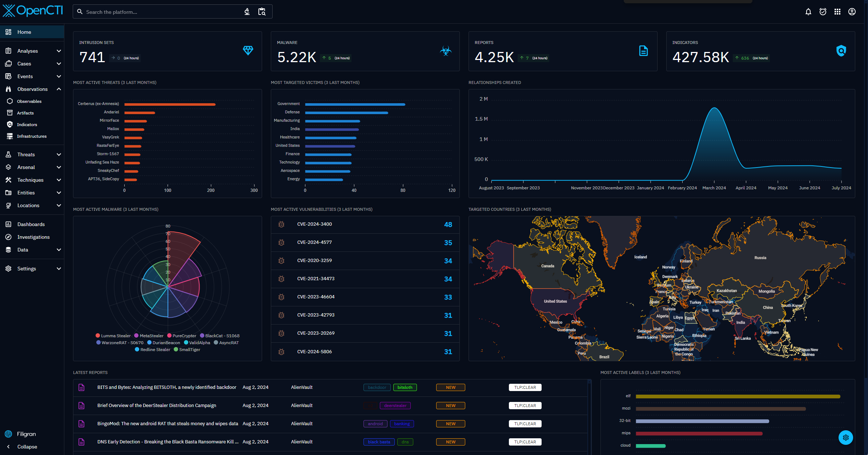Open Indicators under Observations

point(27,125)
